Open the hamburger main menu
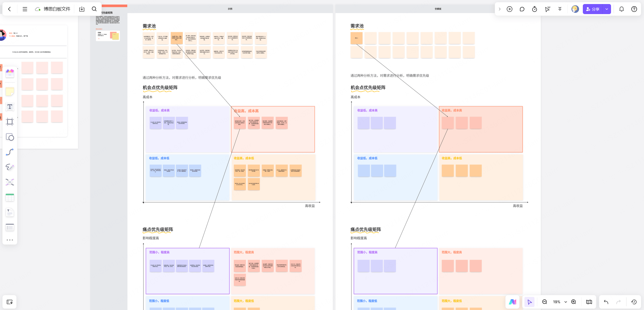The width and height of the screenshot is (644, 310). click(25, 9)
